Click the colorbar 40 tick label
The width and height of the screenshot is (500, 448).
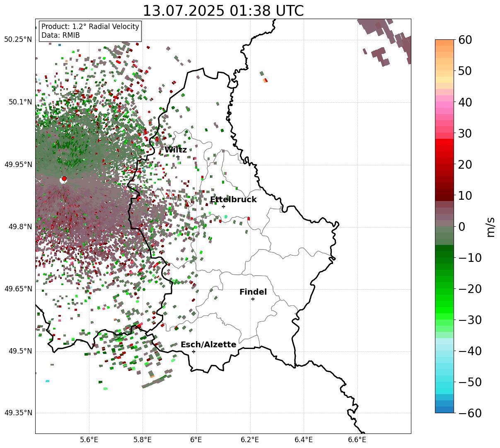pos(465,102)
